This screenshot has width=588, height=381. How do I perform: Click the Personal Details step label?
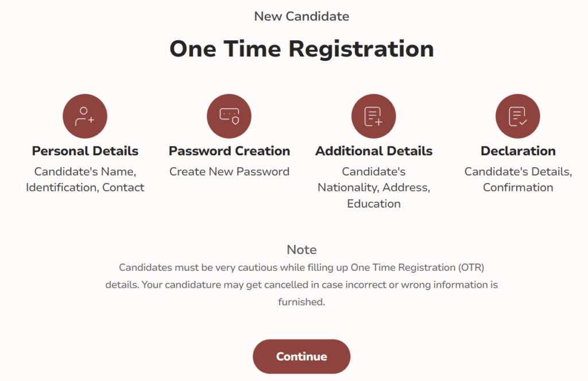click(x=84, y=151)
